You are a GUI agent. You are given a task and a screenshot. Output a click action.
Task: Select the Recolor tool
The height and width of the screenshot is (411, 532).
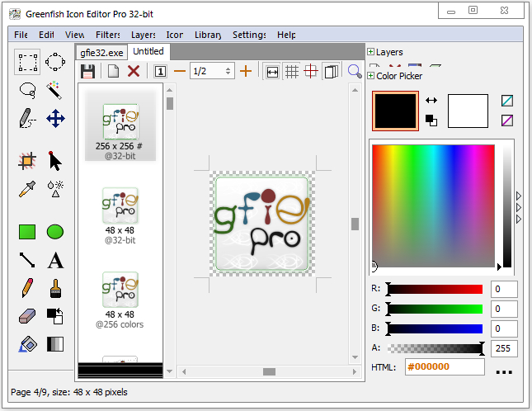tap(55, 316)
